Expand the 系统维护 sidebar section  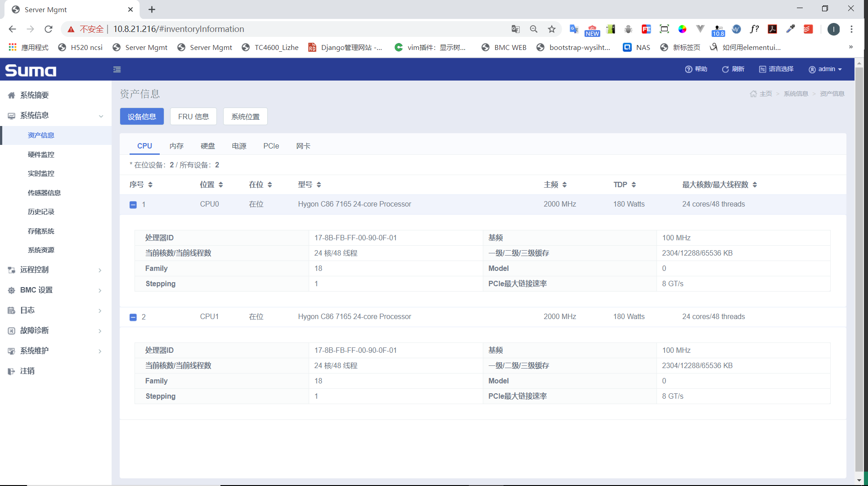pyautogui.click(x=56, y=351)
